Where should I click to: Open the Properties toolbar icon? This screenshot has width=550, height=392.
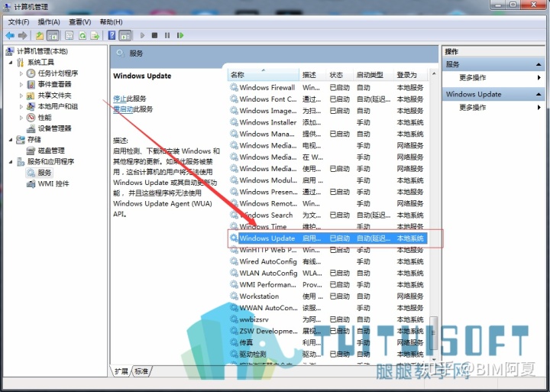tap(69, 35)
